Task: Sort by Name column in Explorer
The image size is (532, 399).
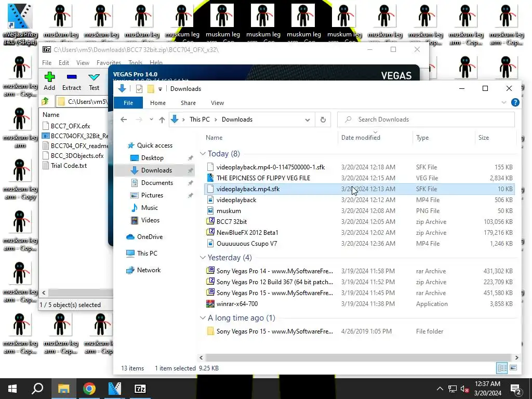Action: pos(270,137)
